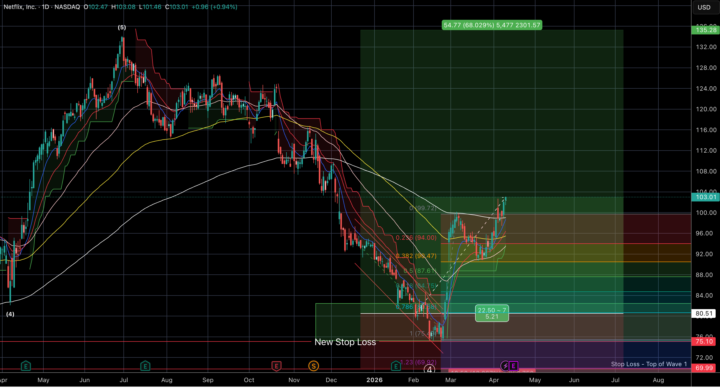Click the Sep label on time axis
Viewport: 720px width, 388px height.
pyautogui.click(x=208, y=380)
